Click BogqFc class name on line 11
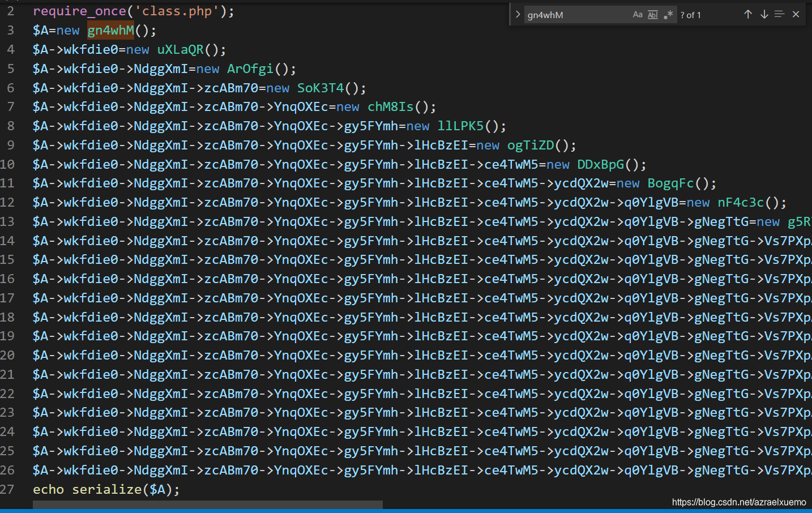Image resolution: width=812 pixels, height=513 pixels. click(671, 183)
